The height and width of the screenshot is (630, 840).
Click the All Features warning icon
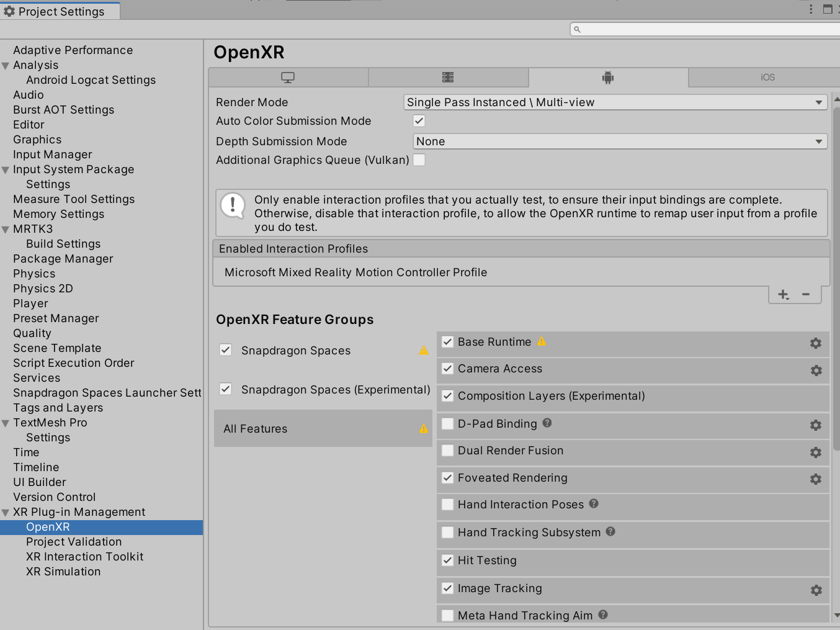424,429
